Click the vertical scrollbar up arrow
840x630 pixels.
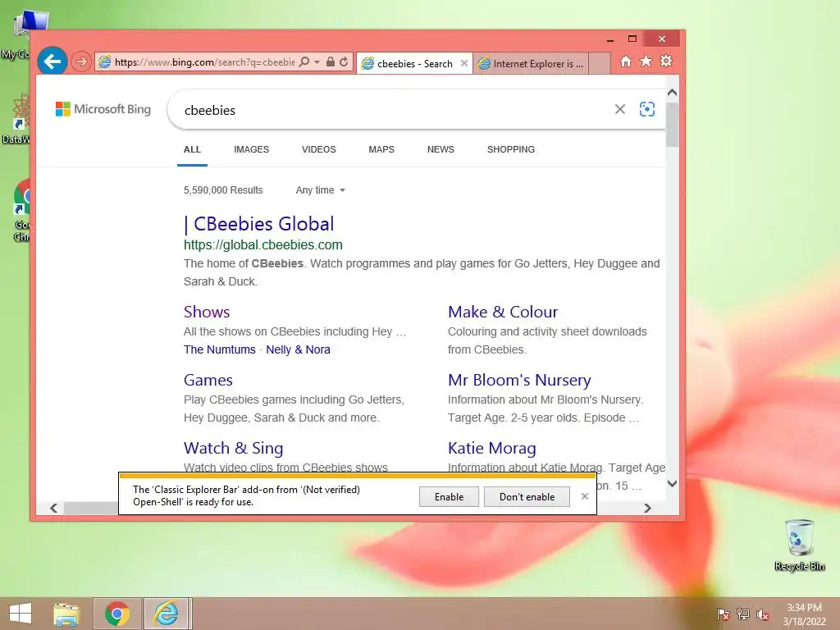(x=673, y=92)
